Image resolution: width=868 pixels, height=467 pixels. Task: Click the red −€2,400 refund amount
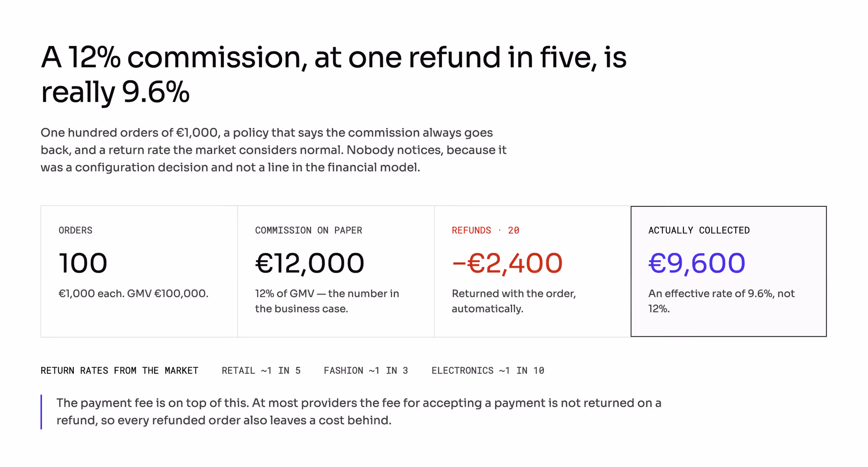507,263
